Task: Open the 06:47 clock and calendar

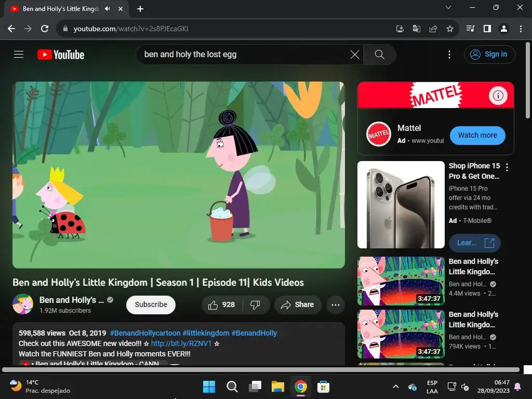Action: point(494,387)
